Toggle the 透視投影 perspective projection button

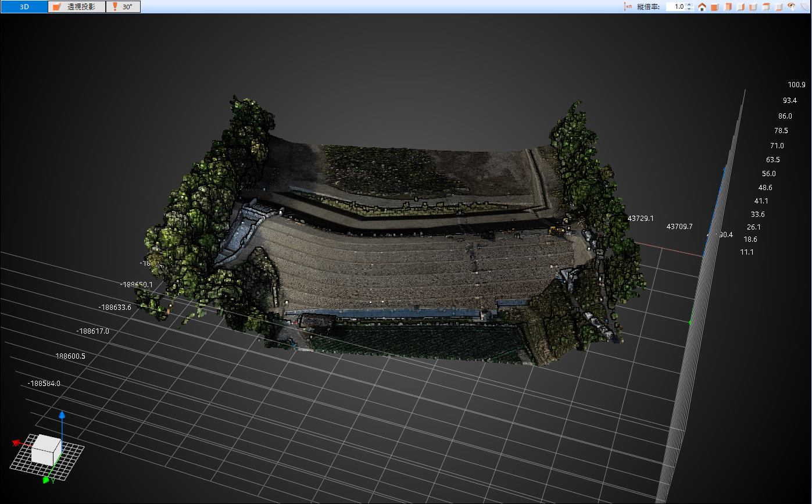coord(76,7)
